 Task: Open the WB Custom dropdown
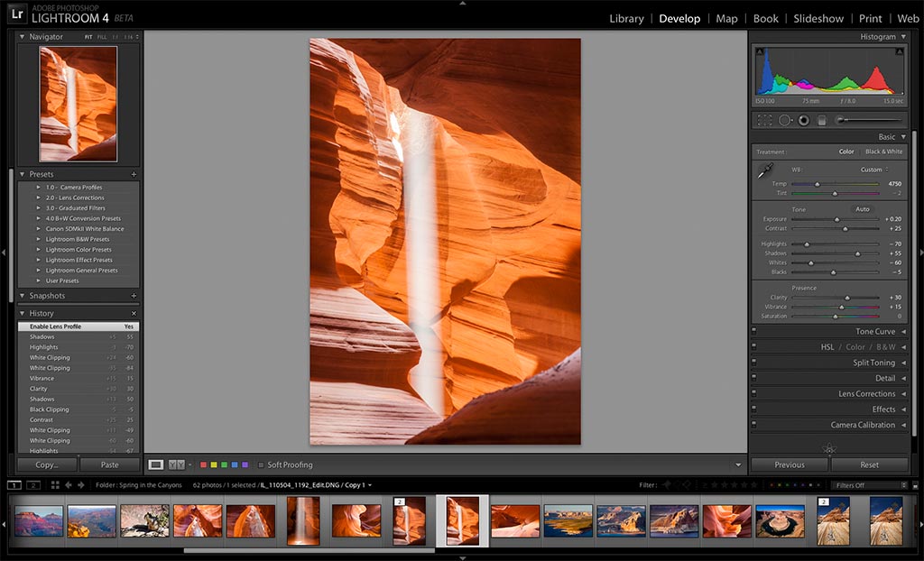click(870, 169)
